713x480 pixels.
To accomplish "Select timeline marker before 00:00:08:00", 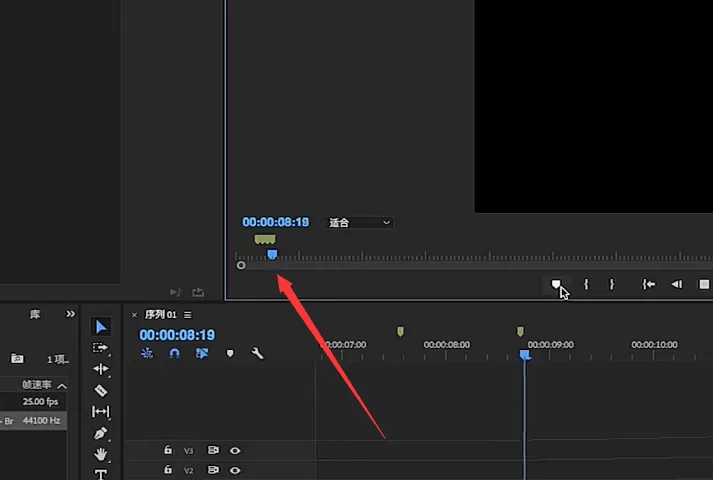I will 400,332.
